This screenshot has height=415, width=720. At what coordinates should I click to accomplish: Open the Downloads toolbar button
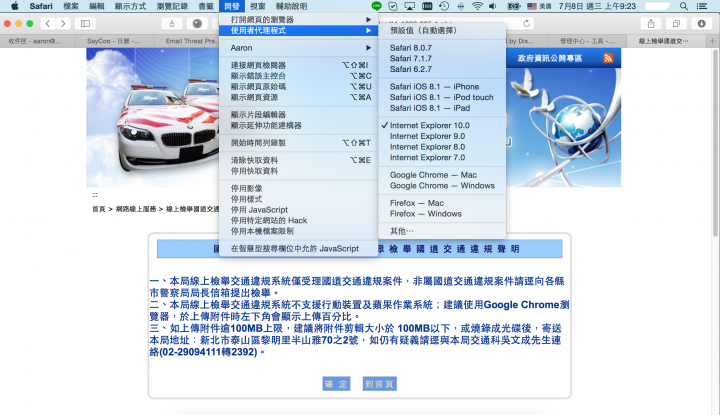tap(701, 23)
